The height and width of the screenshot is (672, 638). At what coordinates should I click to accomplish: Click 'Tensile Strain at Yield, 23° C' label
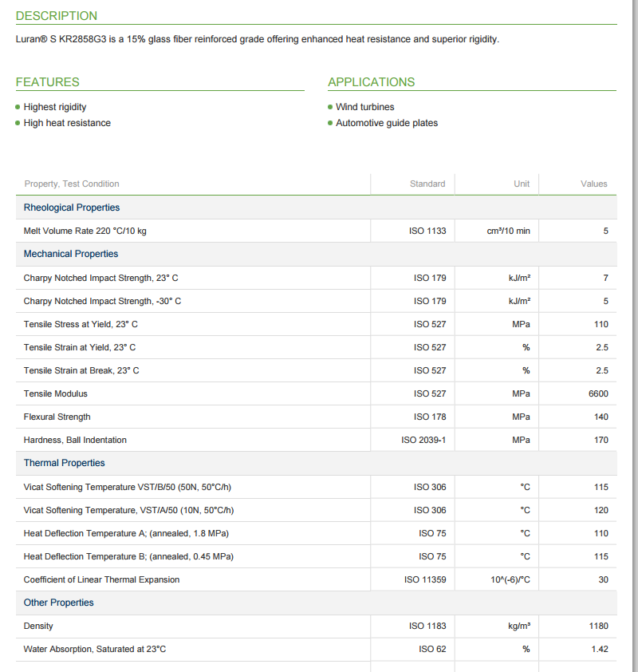[x=80, y=347]
